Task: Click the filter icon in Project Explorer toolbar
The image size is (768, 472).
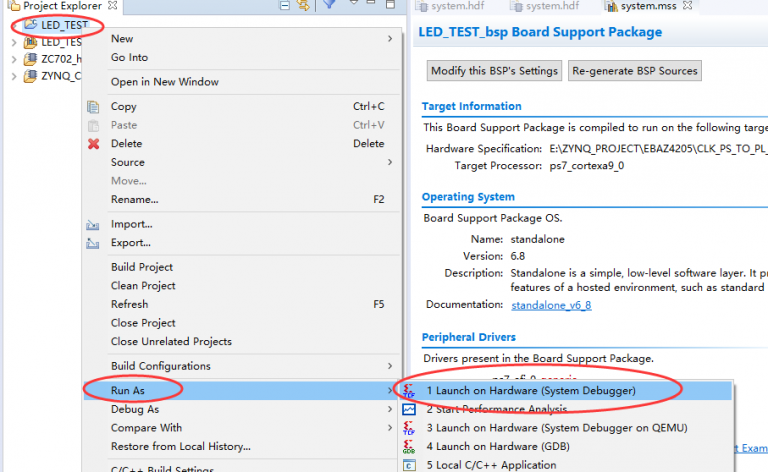Action: pyautogui.click(x=329, y=6)
